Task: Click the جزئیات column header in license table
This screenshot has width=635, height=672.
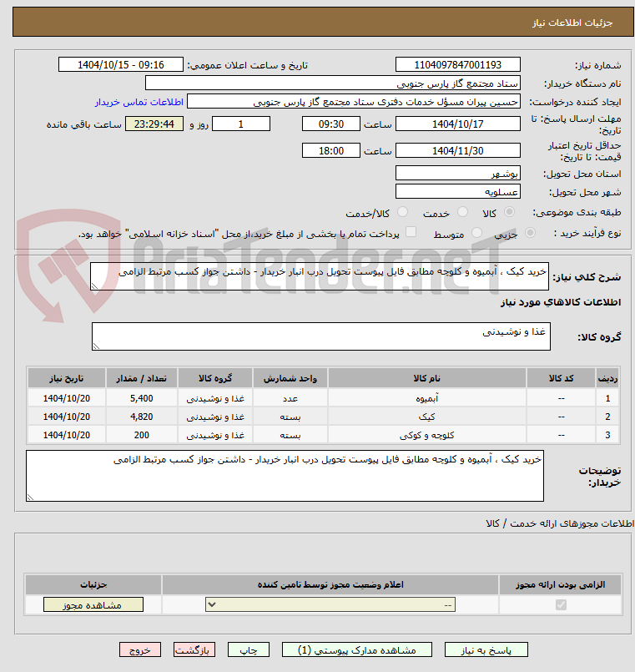Action: 93,584
